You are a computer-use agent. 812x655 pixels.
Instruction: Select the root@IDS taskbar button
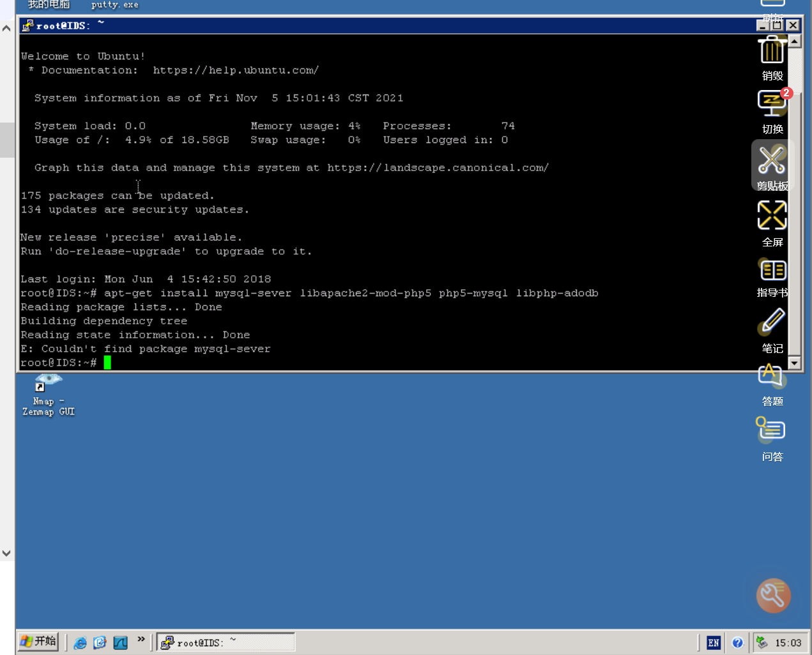pyautogui.click(x=226, y=642)
